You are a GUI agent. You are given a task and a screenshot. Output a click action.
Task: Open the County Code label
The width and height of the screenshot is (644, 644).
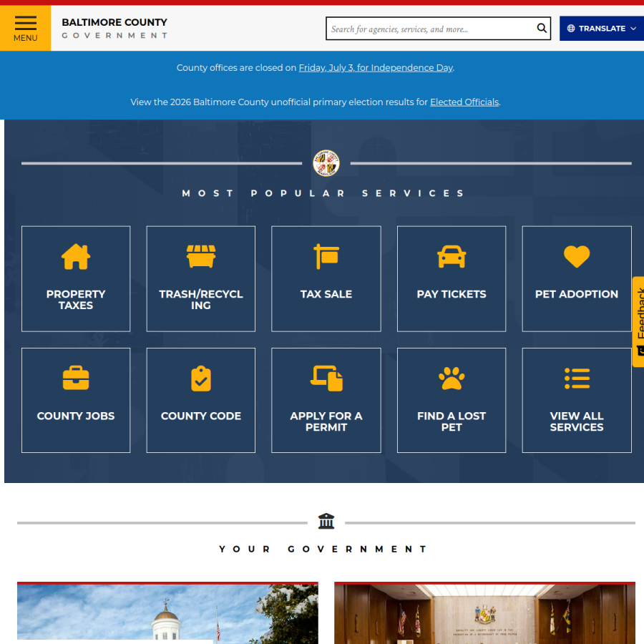coord(201,416)
